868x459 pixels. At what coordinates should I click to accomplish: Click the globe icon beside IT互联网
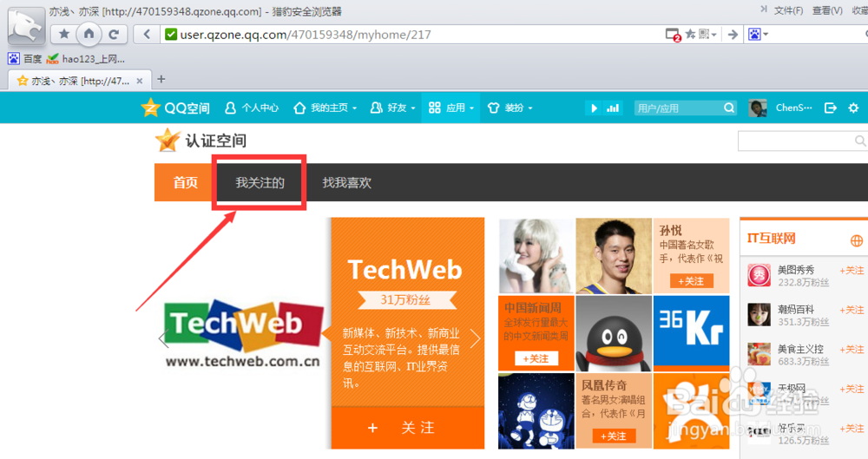point(857,240)
